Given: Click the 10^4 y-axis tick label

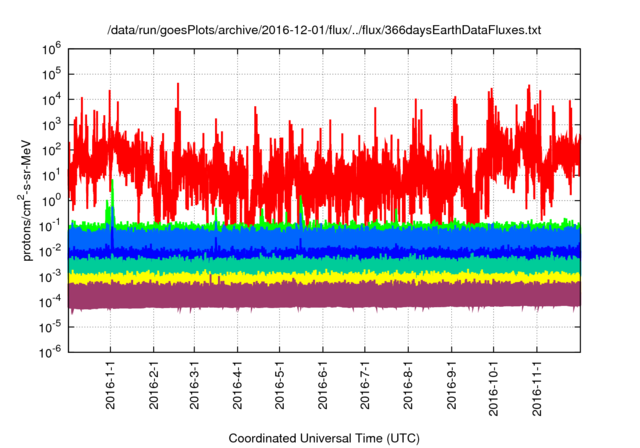Looking at the screenshot, I should (x=51, y=100).
